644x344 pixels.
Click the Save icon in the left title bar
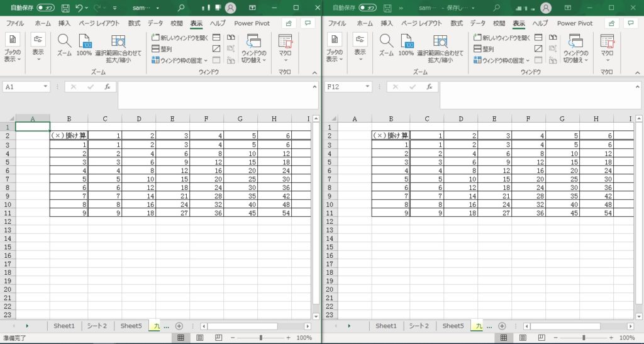[x=65, y=8]
